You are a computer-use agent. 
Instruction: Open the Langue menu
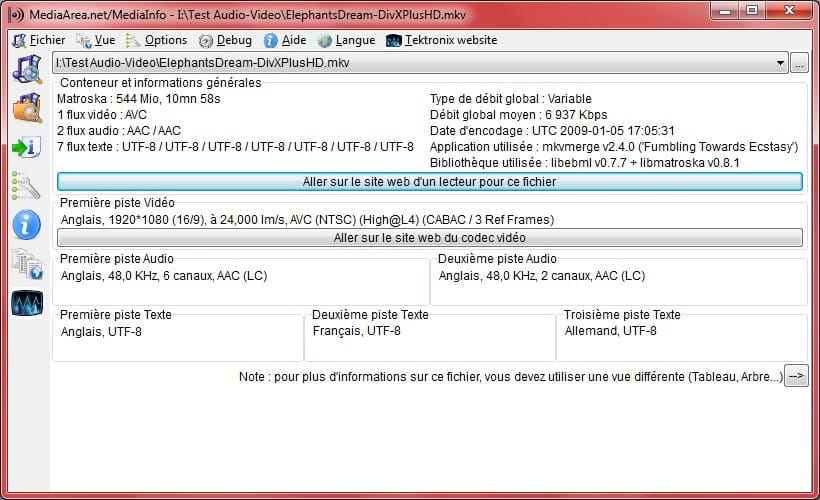click(x=346, y=40)
